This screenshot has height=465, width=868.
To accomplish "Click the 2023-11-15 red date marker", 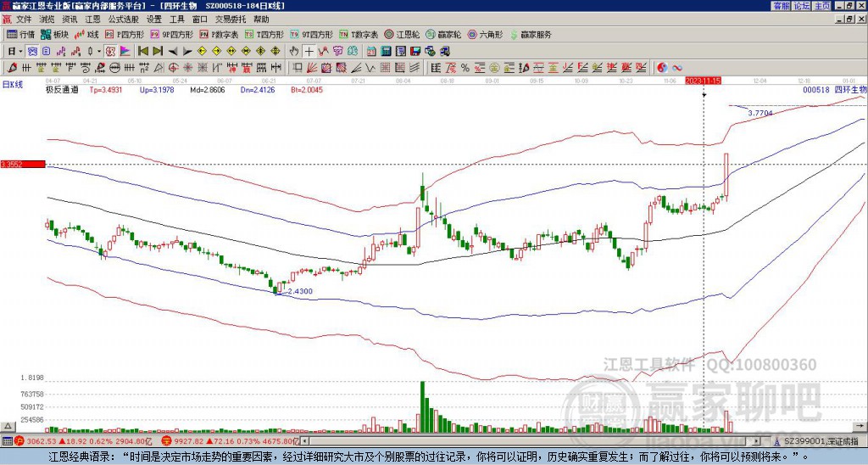I will coord(703,81).
